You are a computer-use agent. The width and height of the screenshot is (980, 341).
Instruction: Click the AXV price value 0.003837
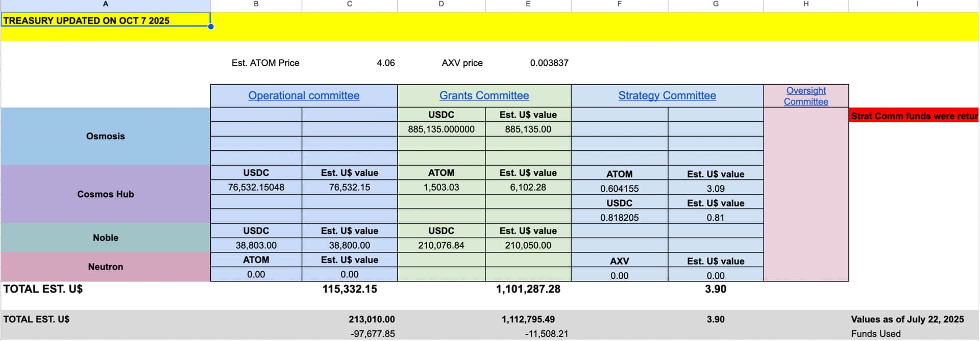(549, 63)
